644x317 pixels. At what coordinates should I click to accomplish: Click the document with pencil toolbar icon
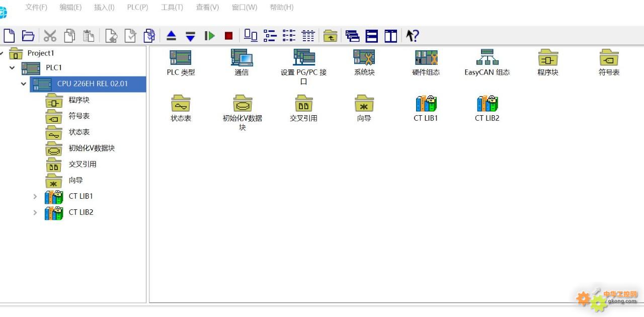point(111,36)
